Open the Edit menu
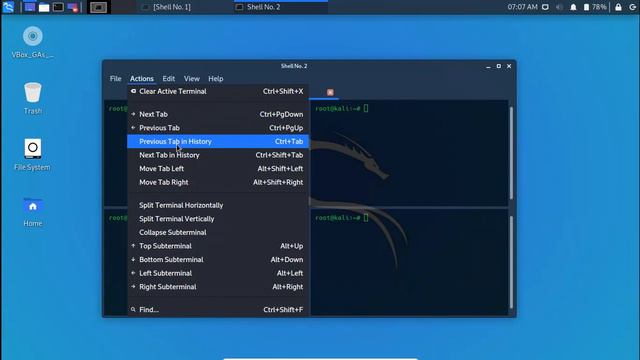 169,78
